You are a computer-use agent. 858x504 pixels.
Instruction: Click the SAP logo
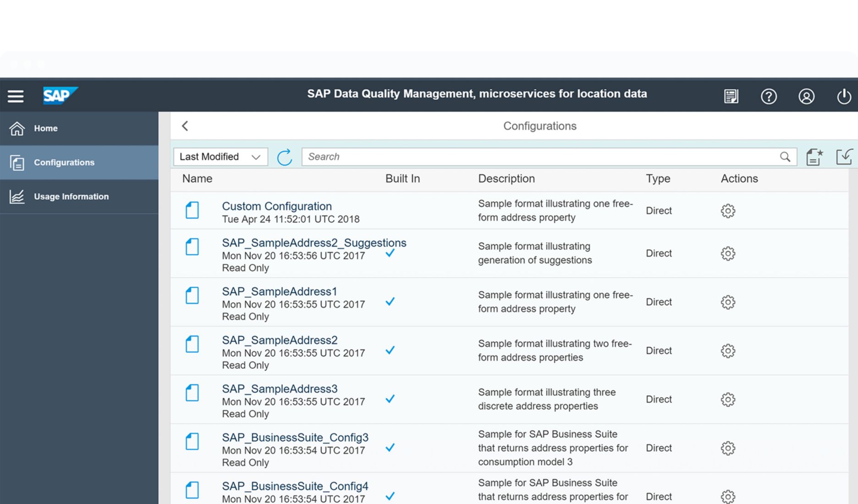(60, 96)
